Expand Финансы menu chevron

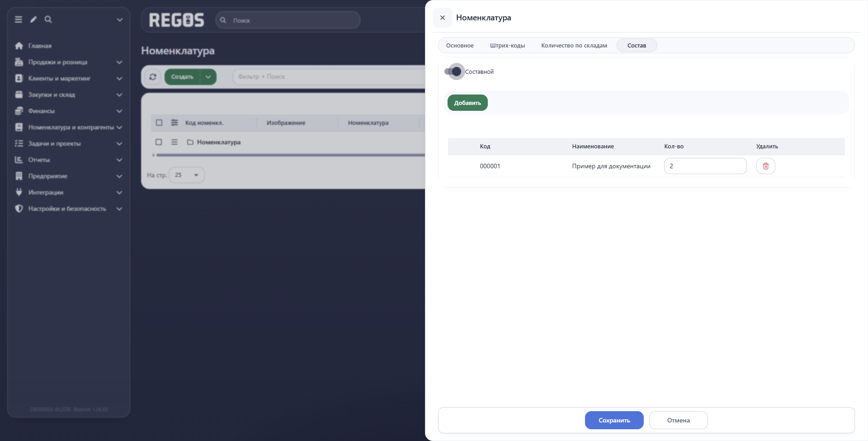(x=119, y=111)
